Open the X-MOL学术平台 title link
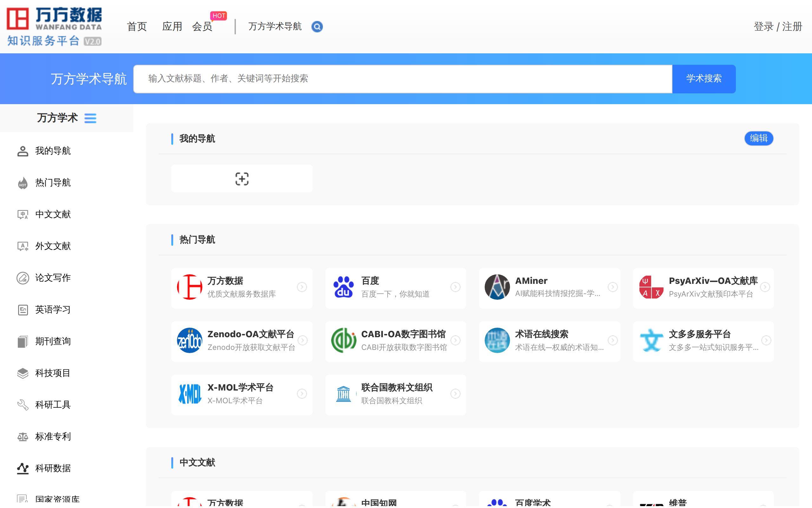The height and width of the screenshot is (508, 812). tap(240, 388)
